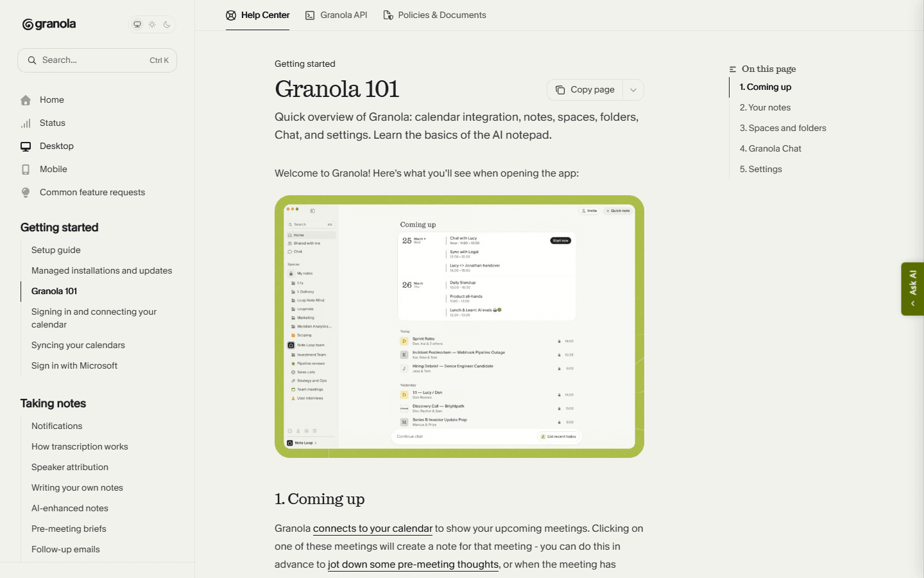Viewport: 924px width, 578px height.
Task: Open Follow-up emails page
Action: point(65,550)
